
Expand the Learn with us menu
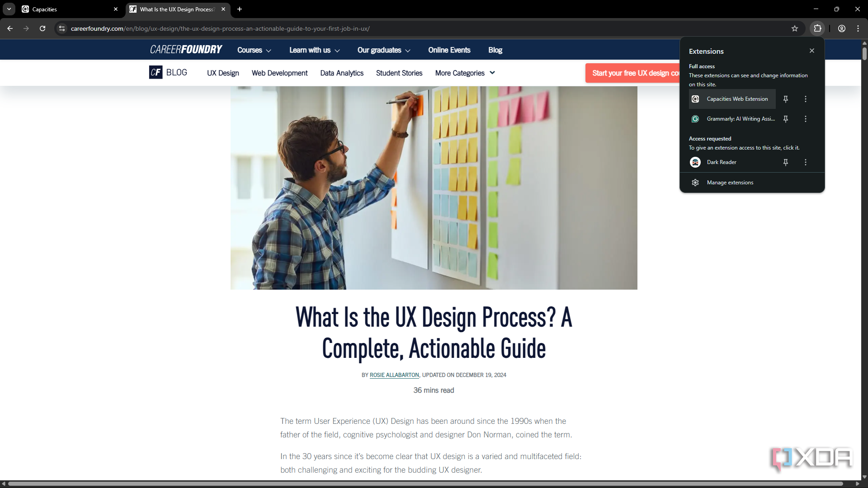(315, 50)
